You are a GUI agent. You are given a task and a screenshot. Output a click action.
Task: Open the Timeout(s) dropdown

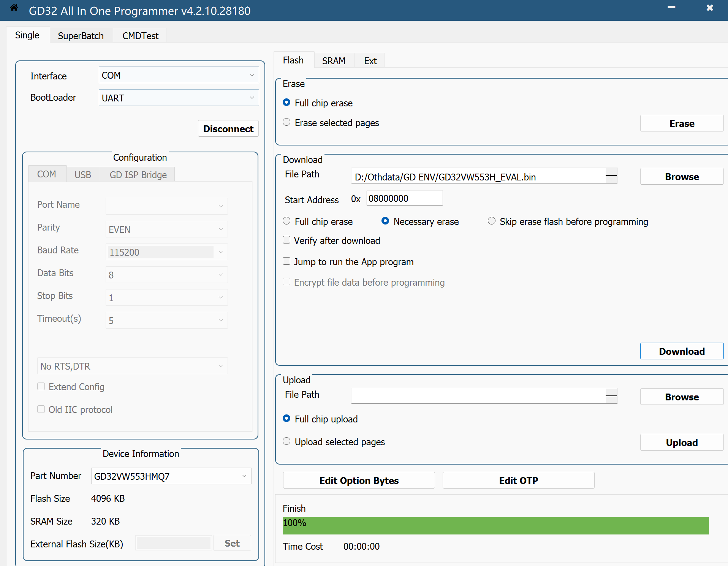166,320
